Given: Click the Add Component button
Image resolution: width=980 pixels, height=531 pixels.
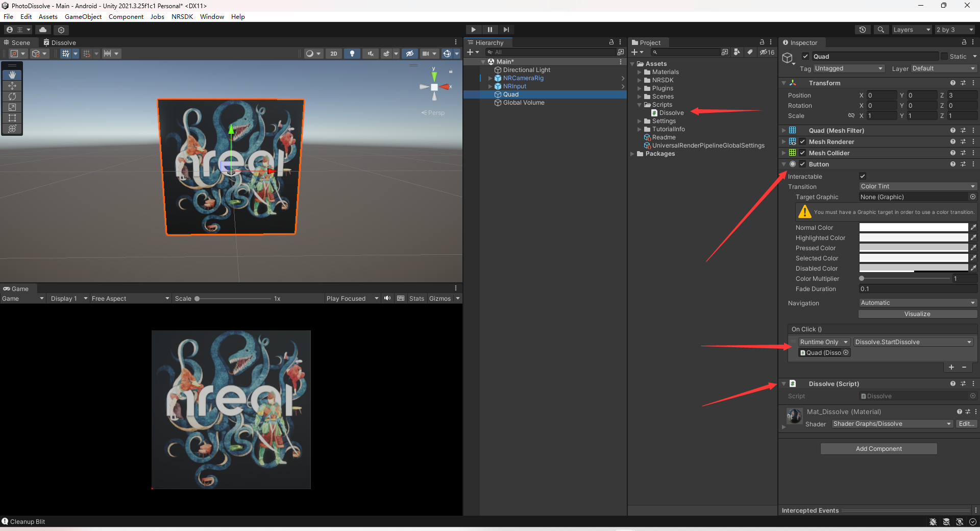Looking at the screenshot, I should (878, 449).
